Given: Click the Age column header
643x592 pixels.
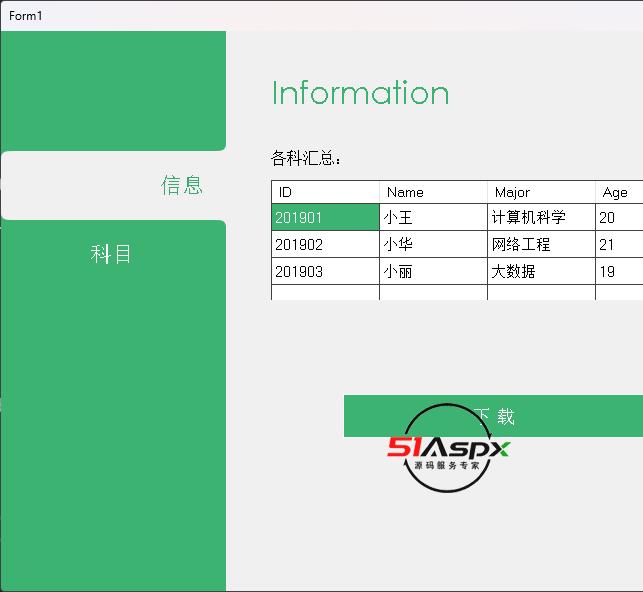Looking at the screenshot, I should [x=619, y=192].
